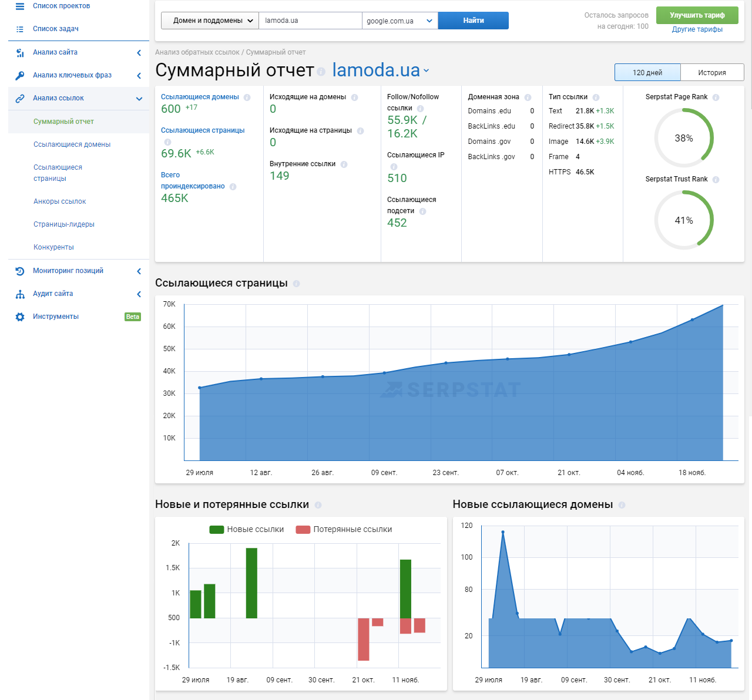Toggle Новые ссылки legend series
The image size is (752, 700).
247,529
